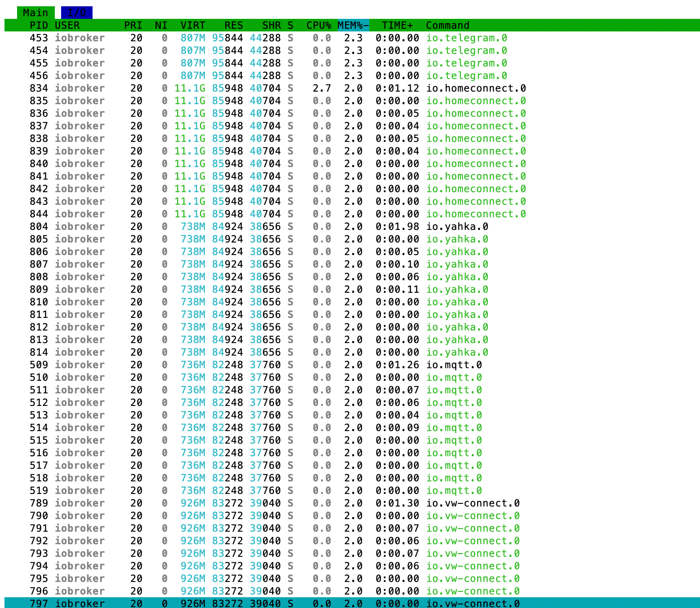Select io.vw-connect.0 thread PID 796
This screenshot has height=608, width=700.
pyautogui.click(x=352, y=591)
